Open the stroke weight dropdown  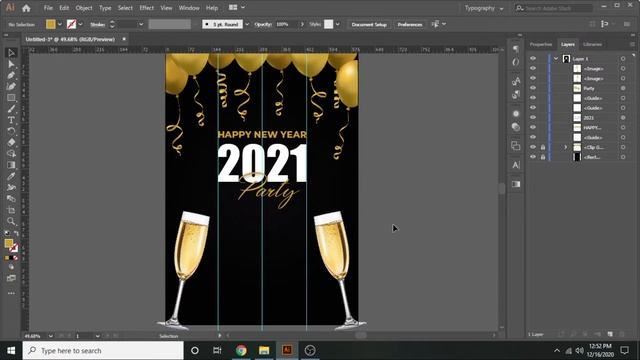pyautogui.click(x=141, y=24)
